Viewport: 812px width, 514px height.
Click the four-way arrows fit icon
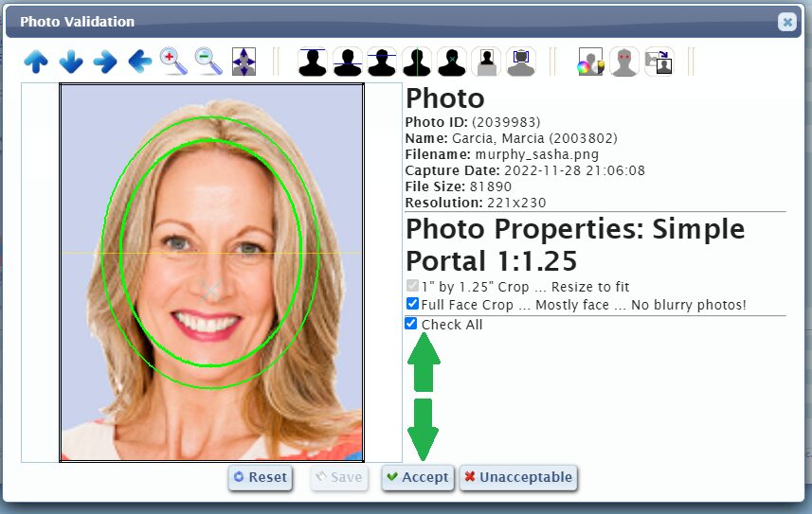[244, 62]
